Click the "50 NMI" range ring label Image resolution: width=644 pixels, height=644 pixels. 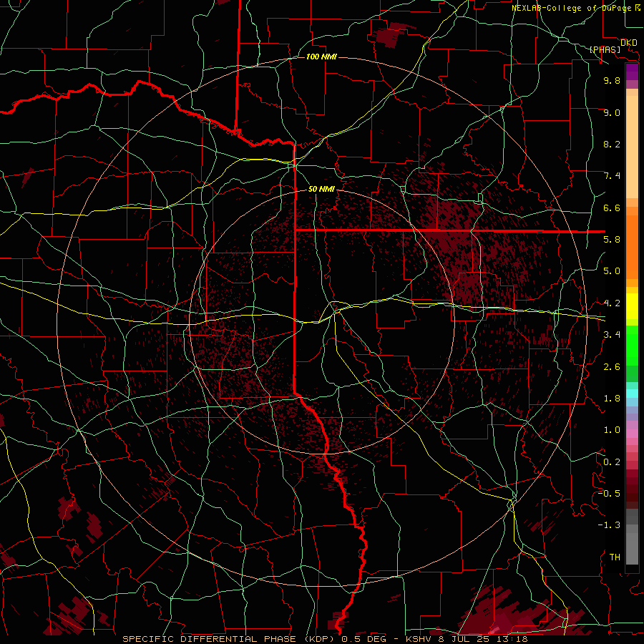[x=321, y=189]
